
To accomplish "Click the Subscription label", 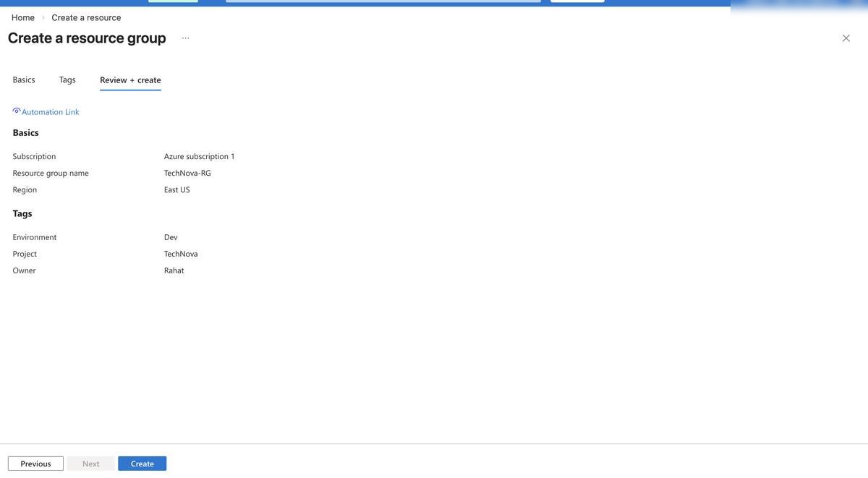I will [34, 156].
